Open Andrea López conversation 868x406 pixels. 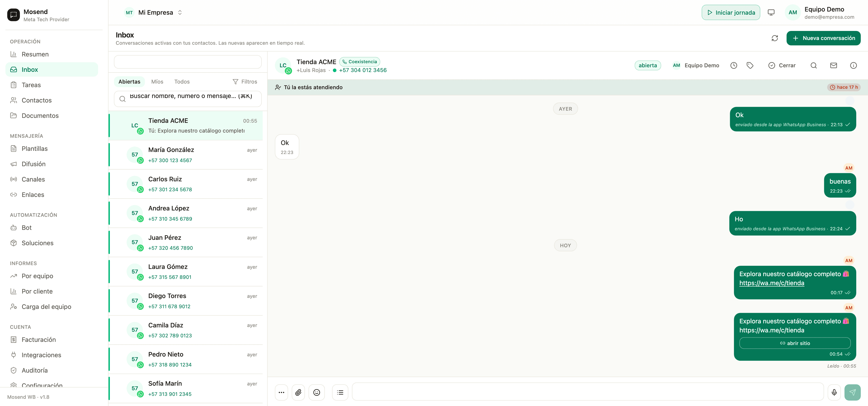186,213
